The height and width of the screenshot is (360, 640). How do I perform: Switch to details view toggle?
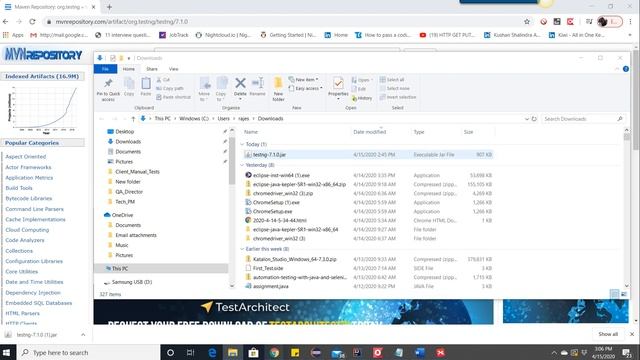[x=614, y=294]
